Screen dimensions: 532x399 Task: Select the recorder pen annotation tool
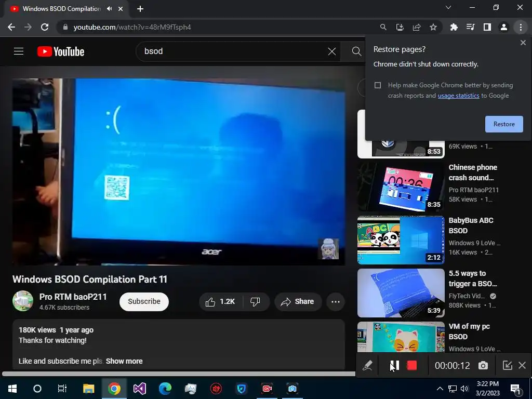click(x=367, y=365)
